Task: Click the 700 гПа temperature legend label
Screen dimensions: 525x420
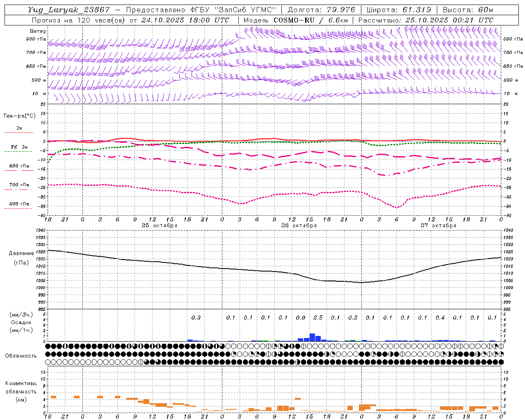Action: coord(19,185)
